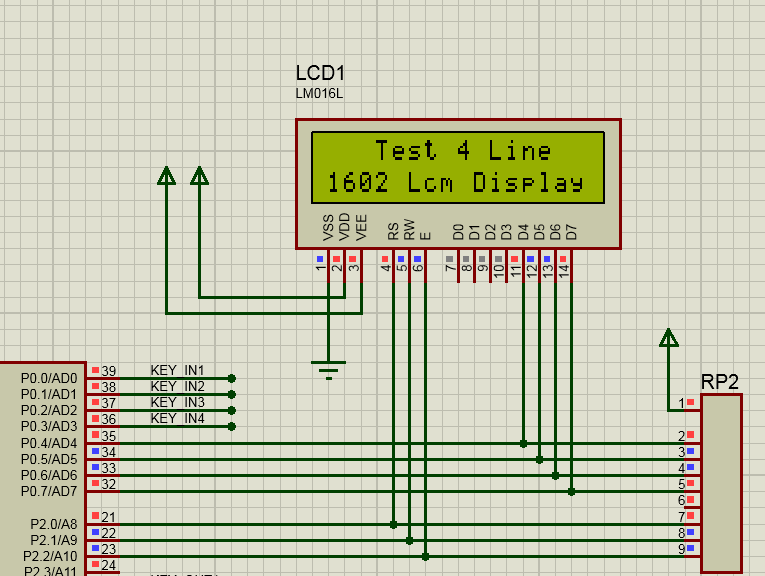This screenshot has width=765, height=576.
Task: Click the P2.0/A8 pin name
Action: click(x=54, y=524)
